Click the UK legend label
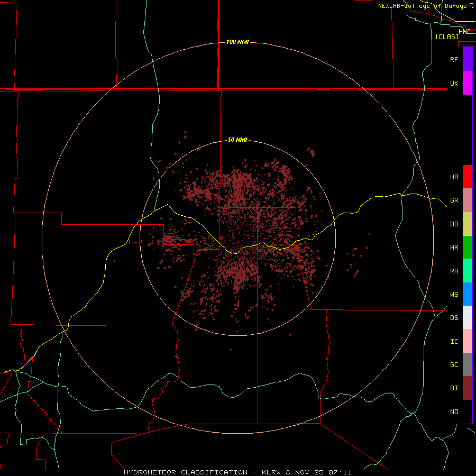Viewport: 476px width, 476px height. click(454, 83)
